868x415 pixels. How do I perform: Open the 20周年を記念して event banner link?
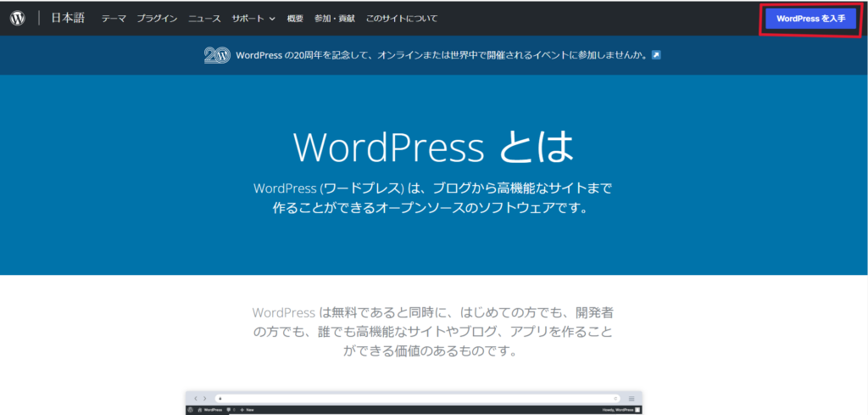pyautogui.click(x=442, y=55)
